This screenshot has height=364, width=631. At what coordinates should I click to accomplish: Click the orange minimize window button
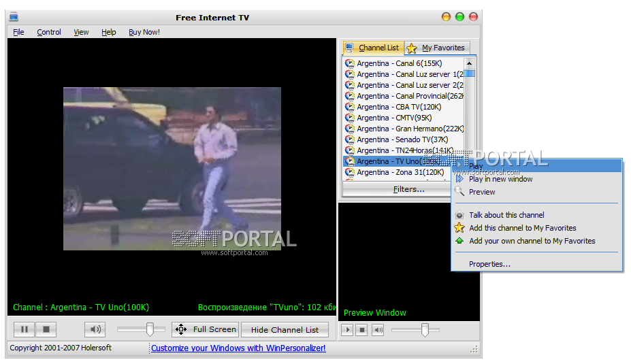[446, 17]
